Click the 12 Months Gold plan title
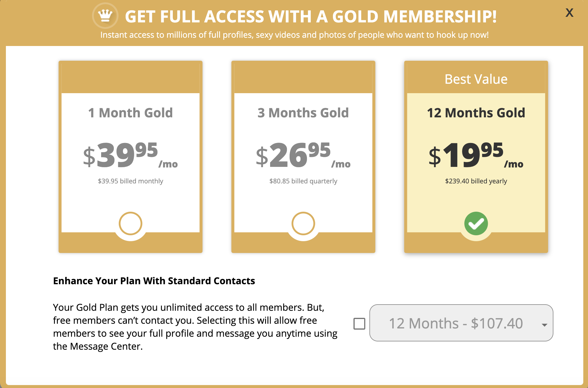The height and width of the screenshot is (388, 588). click(x=476, y=113)
